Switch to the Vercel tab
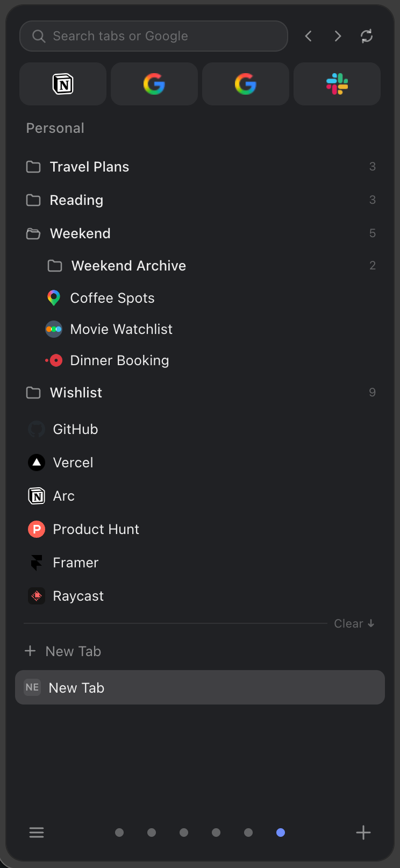This screenshot has width=400, height=868. coord(73,462)
